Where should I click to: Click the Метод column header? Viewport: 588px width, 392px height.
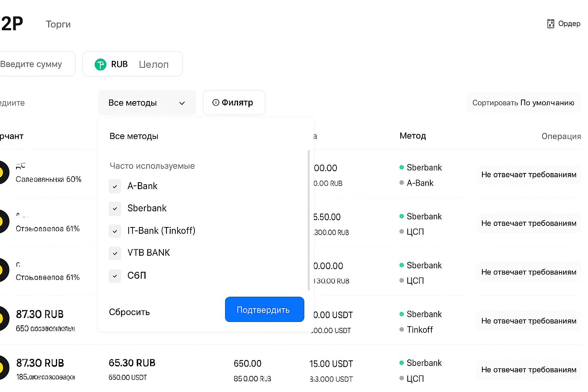tap(413, 136)
